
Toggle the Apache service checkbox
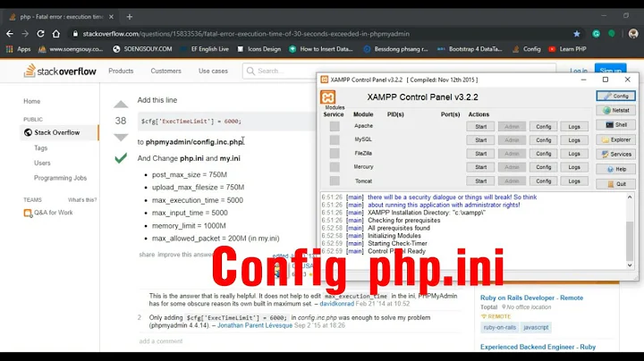[335, 126]
